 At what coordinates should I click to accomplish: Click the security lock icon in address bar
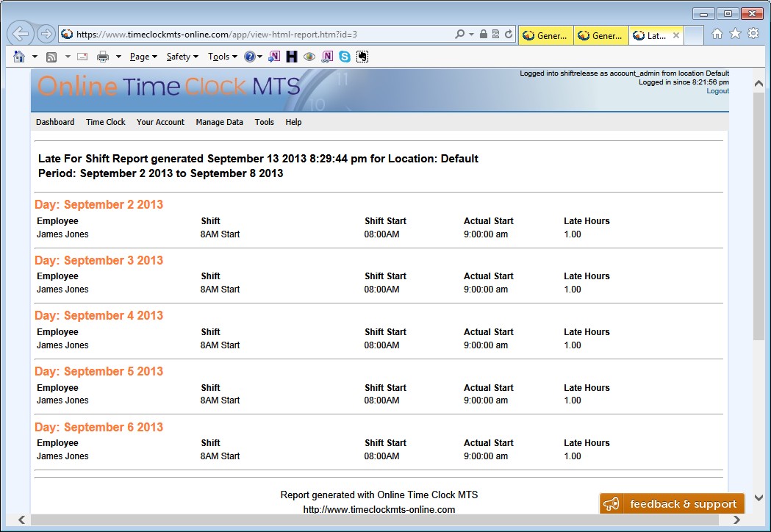484,34
